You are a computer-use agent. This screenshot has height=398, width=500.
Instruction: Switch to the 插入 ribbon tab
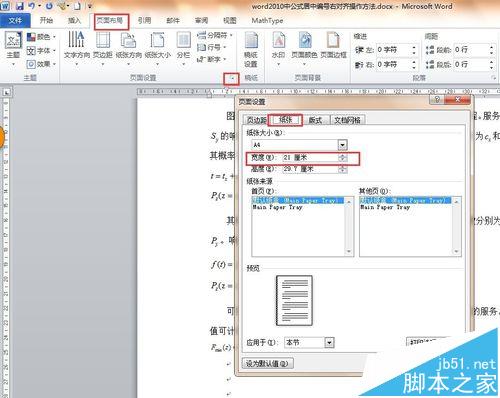point(74,21)
